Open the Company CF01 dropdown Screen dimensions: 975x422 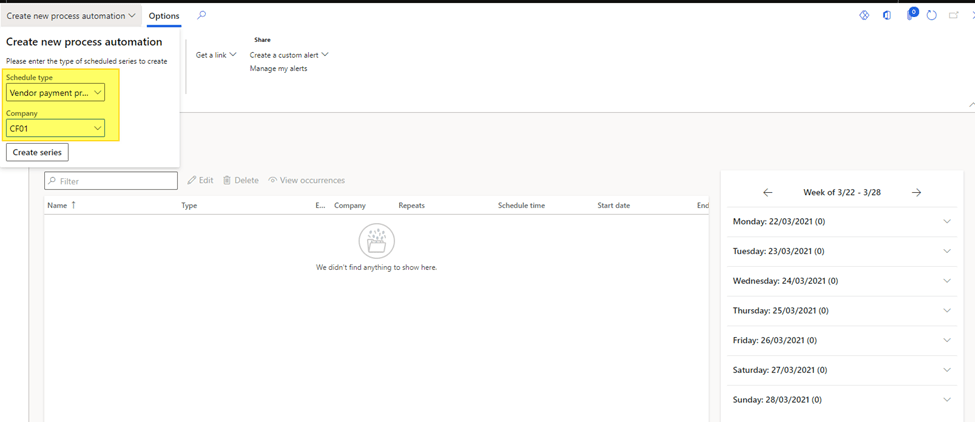tap(55, 128)
